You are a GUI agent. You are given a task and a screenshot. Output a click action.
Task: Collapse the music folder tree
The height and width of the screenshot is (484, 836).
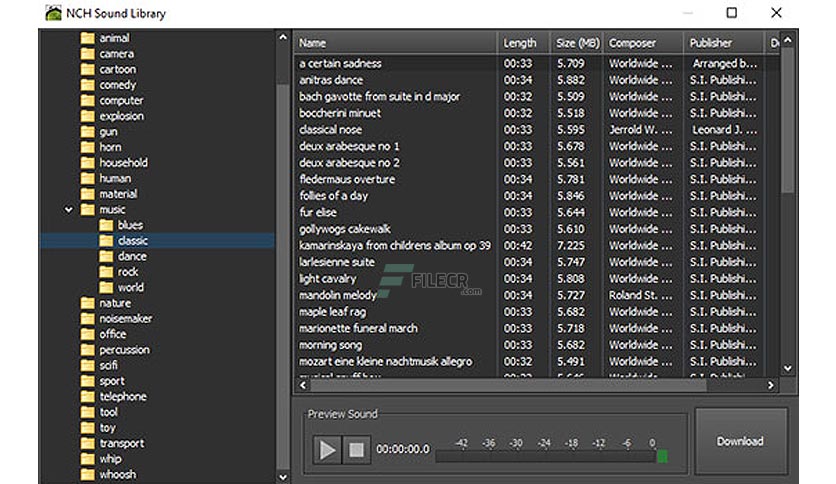point(69,210)
